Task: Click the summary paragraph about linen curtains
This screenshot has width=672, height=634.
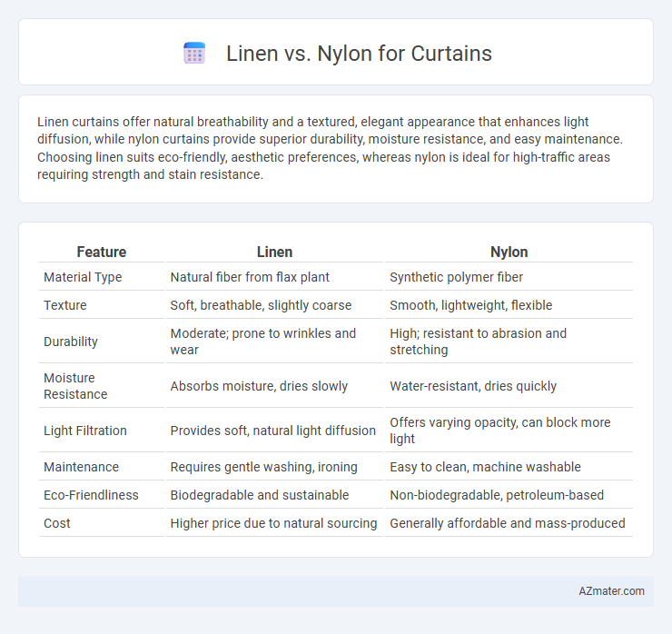Action: [330, 148]
